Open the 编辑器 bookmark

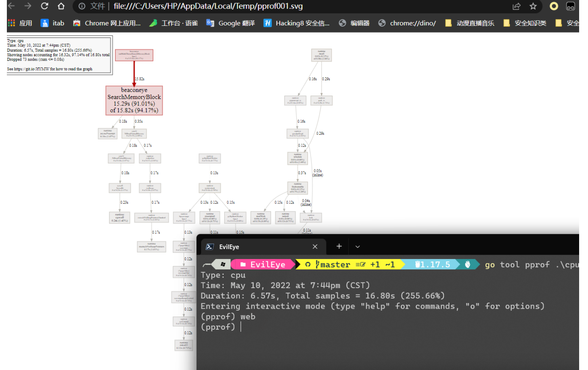point(354,23)
